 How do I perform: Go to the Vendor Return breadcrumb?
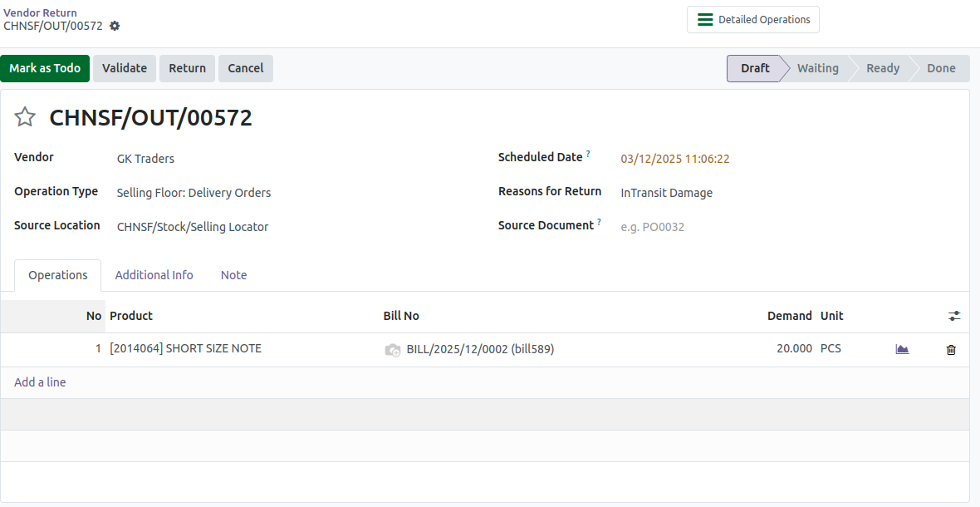[x=40, y=12]
